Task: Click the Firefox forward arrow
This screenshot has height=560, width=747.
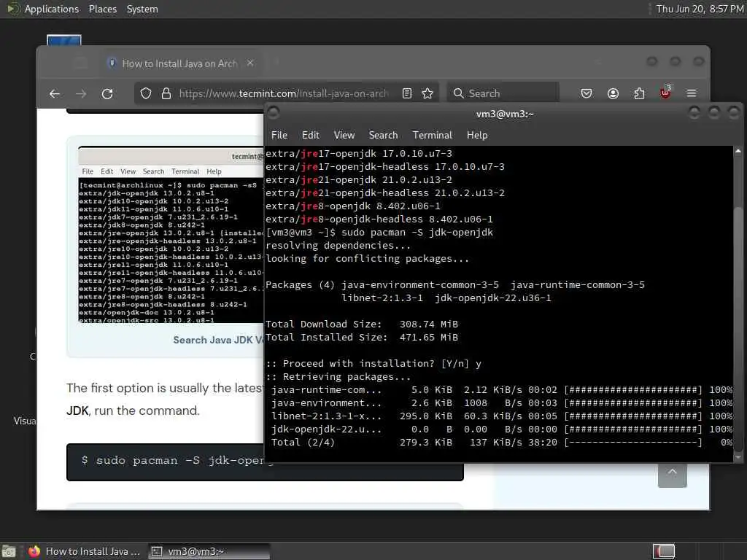Action: (81, 94)
